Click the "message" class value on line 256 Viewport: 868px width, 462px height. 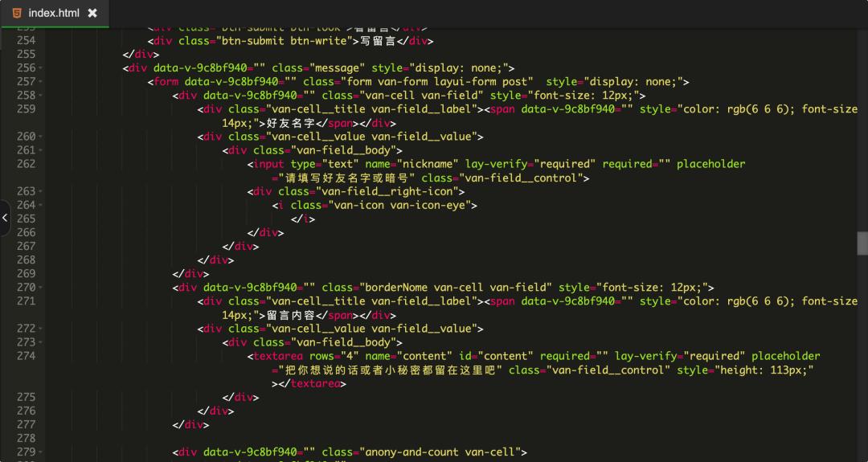click(337, 68)
